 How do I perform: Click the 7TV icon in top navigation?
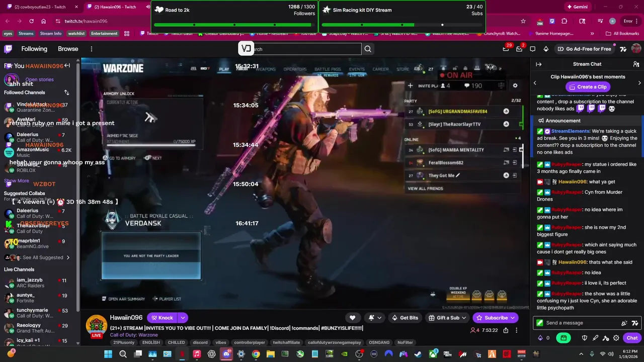[x=623, y=49]
